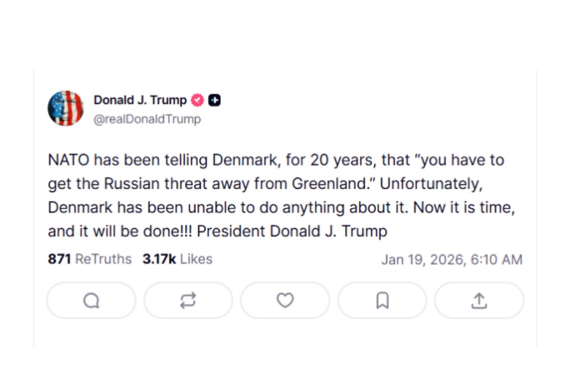Open the Jan 19, 2026 timestamp
Image resolution: width=580 pixels, height=392 pixels.
point(451,259)
